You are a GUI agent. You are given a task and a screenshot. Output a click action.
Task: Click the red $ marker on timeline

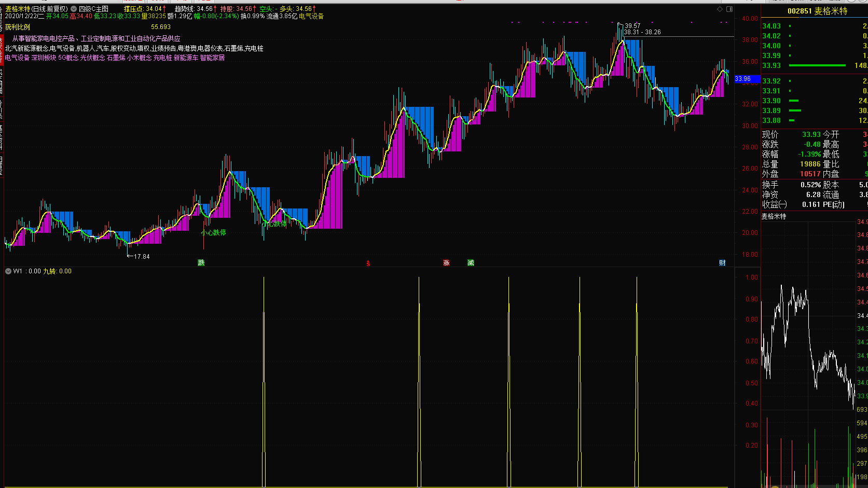(x=368, y=263)
